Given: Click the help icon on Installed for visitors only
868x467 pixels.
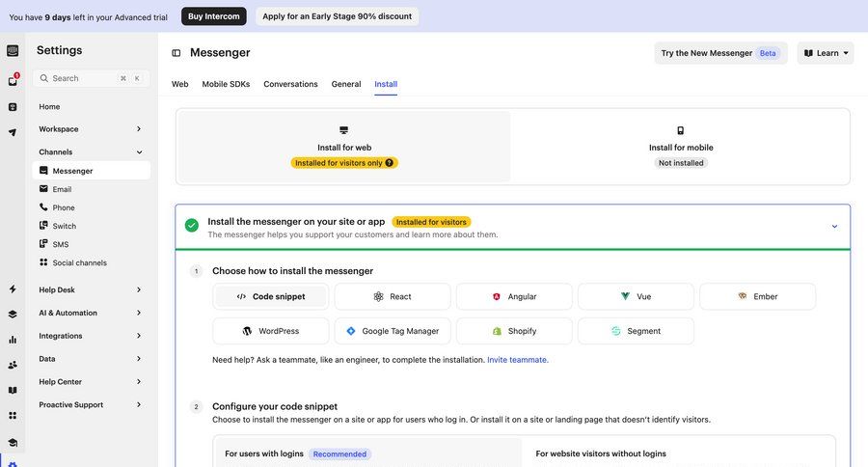Looking at the screenshot, I should pyautogui.click(x=390, y=163).
